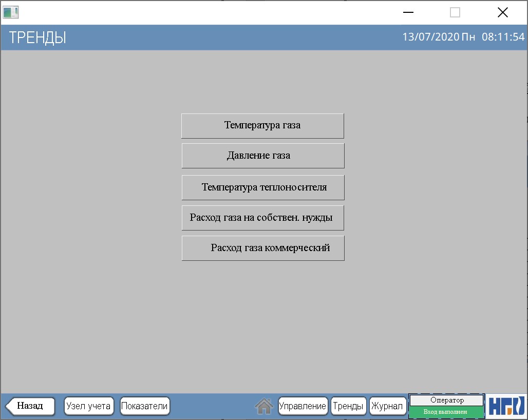The image size is (528, 420).
Task: Go back with the Назад button
Action: (x=30, y=406)
